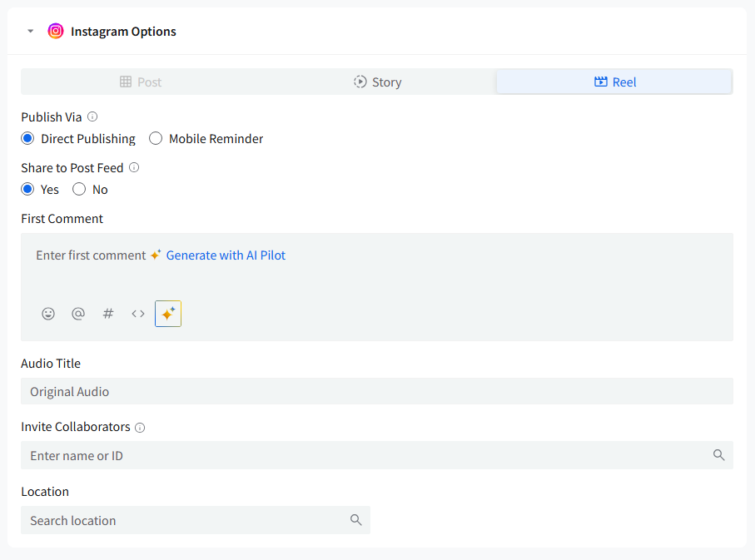This screenshot has height=560, width=755.
Task: Switch to the Reel tab
Action: [x=614, y=82]
